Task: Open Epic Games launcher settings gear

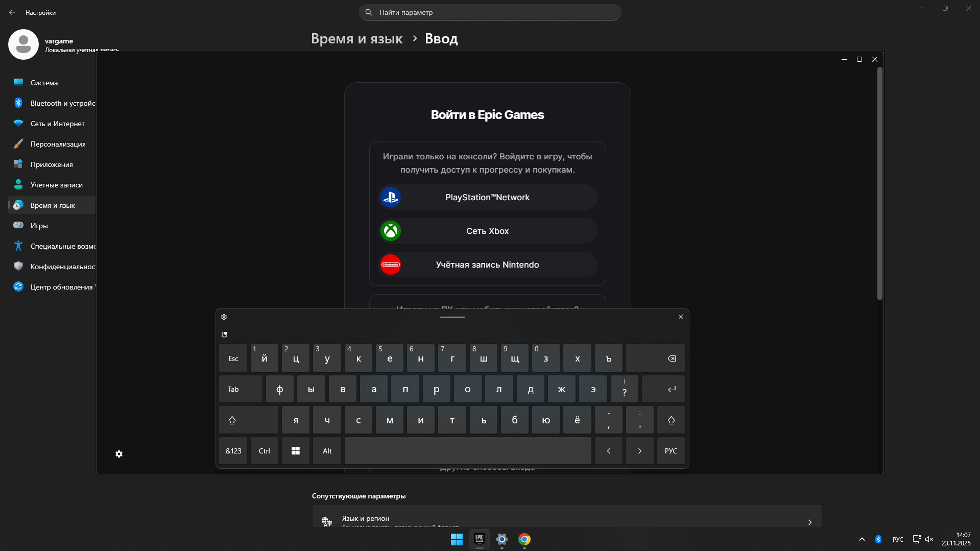Action: (119, 454)
